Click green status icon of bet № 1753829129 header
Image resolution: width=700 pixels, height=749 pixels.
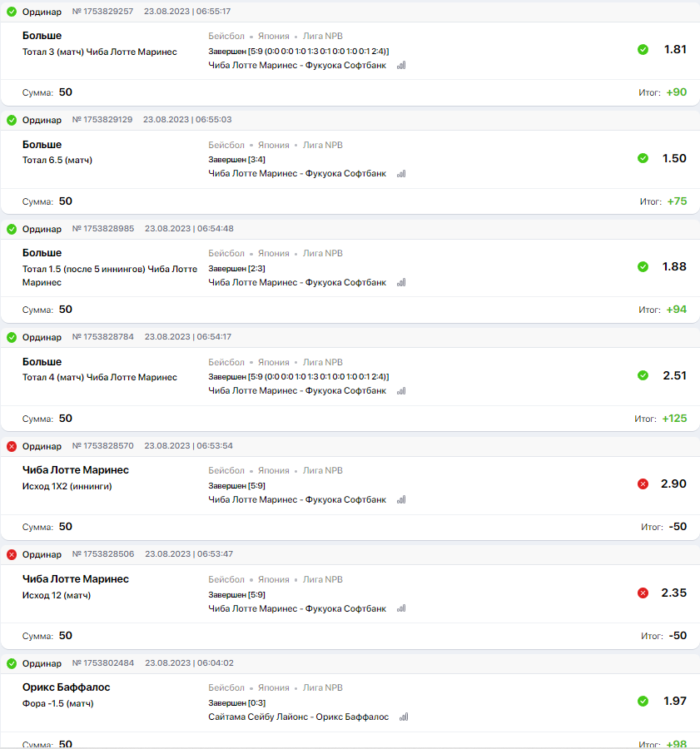pos(12,120)
